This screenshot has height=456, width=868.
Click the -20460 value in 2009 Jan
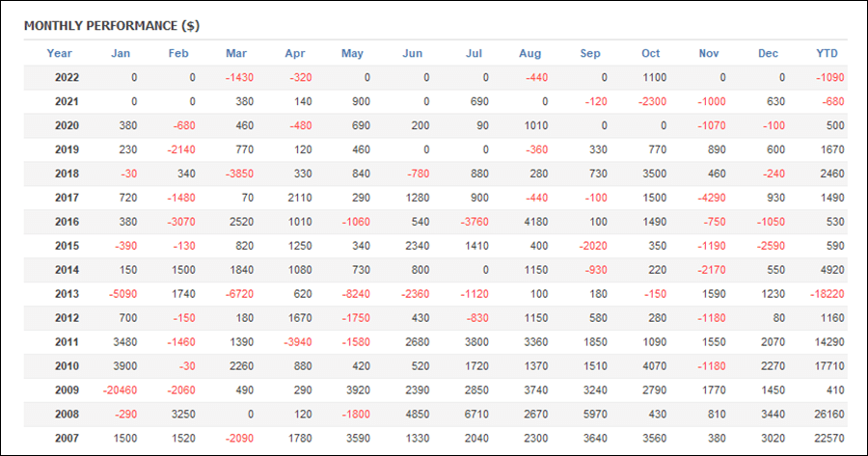point(120,390)
